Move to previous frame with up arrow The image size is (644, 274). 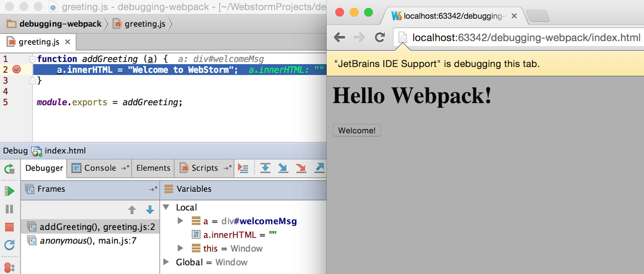coord(132,210)
